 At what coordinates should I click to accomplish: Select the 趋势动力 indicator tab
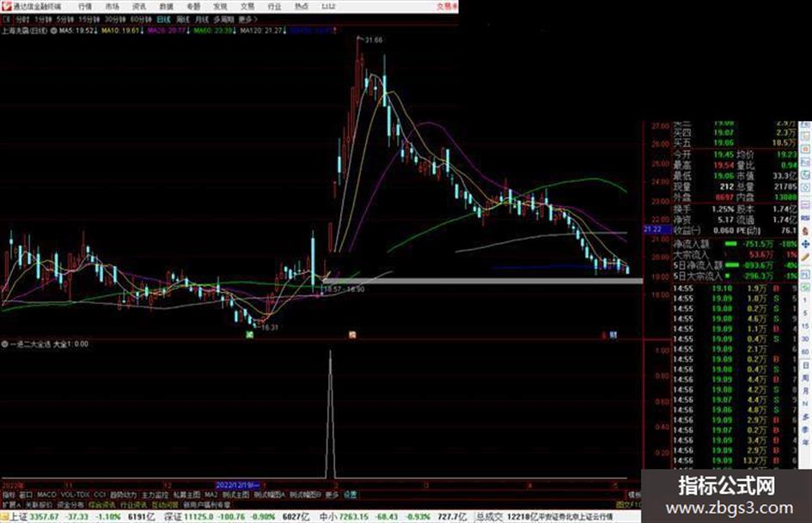(123, 495)
